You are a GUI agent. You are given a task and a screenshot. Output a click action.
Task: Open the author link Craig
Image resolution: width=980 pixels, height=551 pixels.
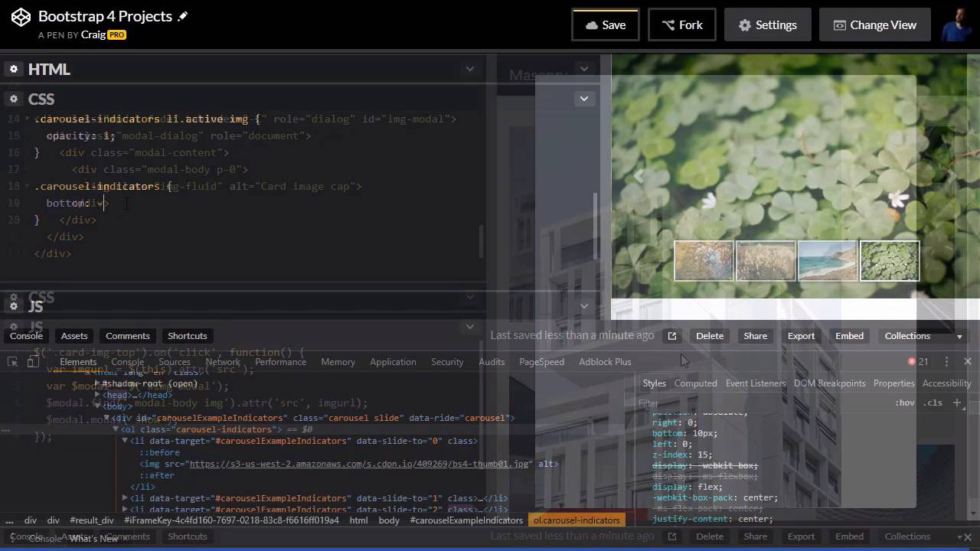(x=93, y=35)
